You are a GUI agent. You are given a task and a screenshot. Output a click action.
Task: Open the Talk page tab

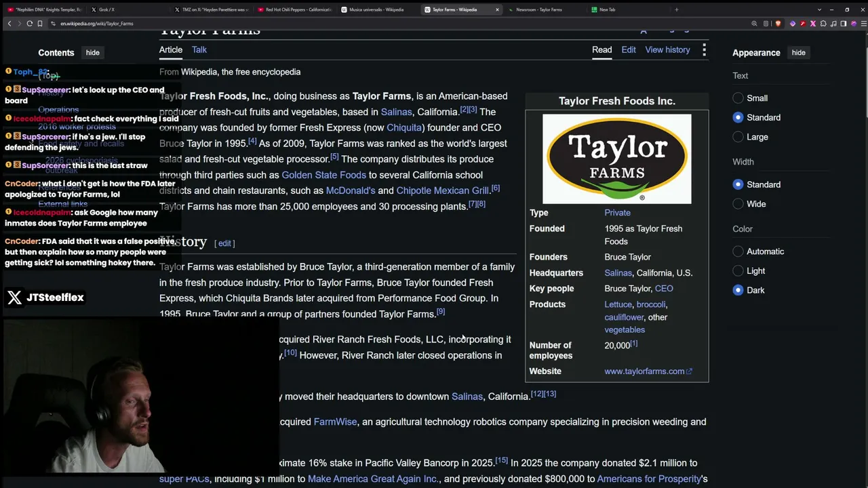(x=199, y=49)
